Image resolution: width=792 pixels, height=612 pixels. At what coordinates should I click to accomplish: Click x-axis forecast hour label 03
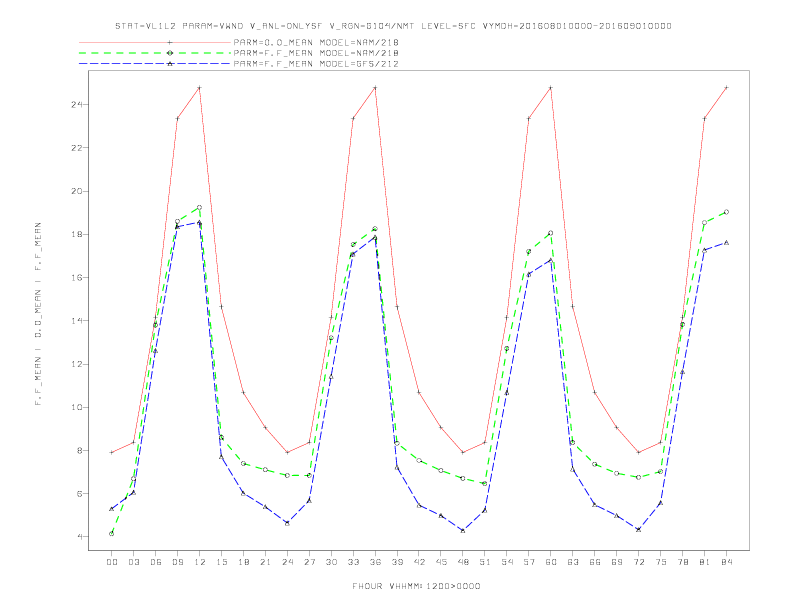[x=134, y=562]
